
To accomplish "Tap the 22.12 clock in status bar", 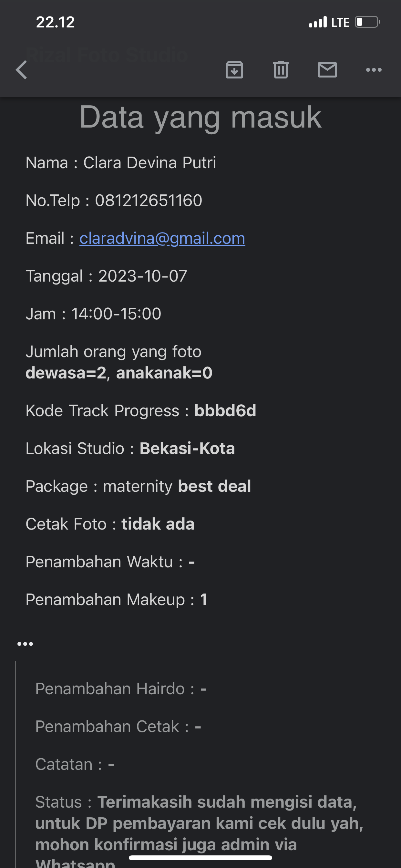I will 55,22.
